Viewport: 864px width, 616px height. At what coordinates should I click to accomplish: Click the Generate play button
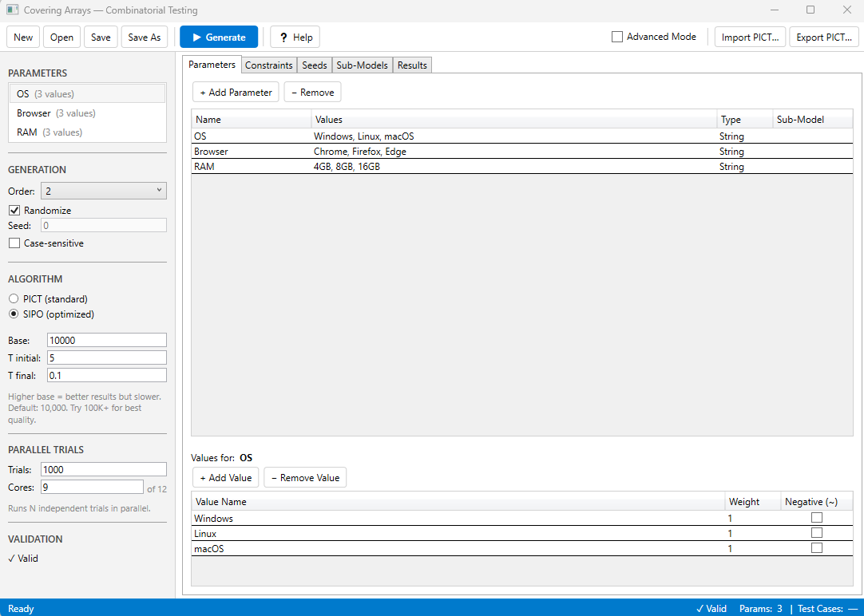pos(219,38)
